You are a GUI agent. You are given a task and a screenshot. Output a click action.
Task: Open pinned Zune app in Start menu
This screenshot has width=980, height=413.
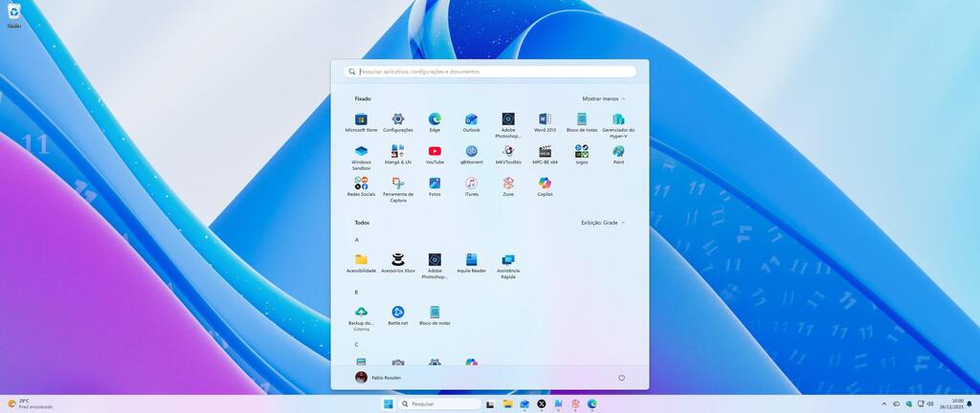tap(508, 187)
